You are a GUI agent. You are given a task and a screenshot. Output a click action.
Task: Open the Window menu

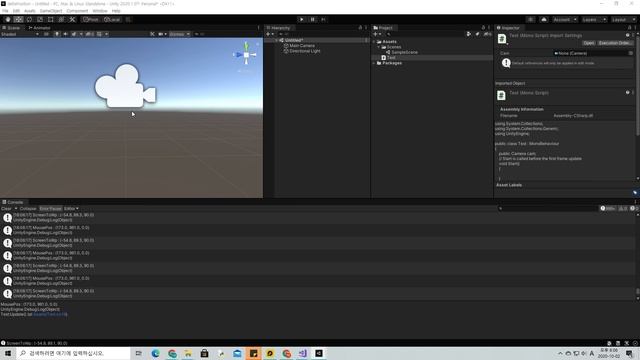pyautogui.click(x=100, y=11)
